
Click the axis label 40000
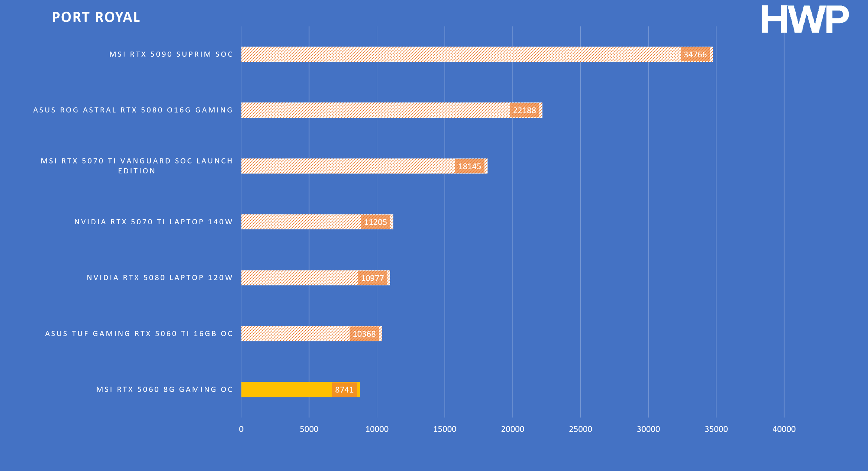[x=784, y=429]
